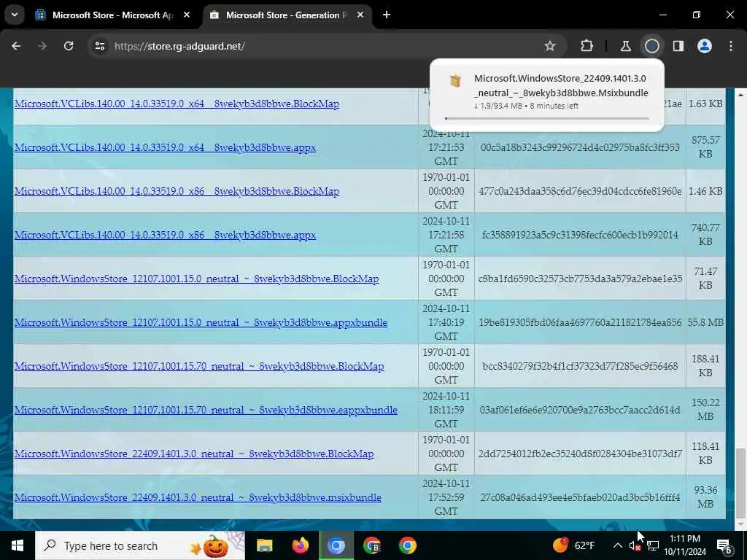Viewport: 747px width, 560px height.
Task: Select the hash 19be819305fbd06faa4697760a211821784ea856
Action: 580,322
